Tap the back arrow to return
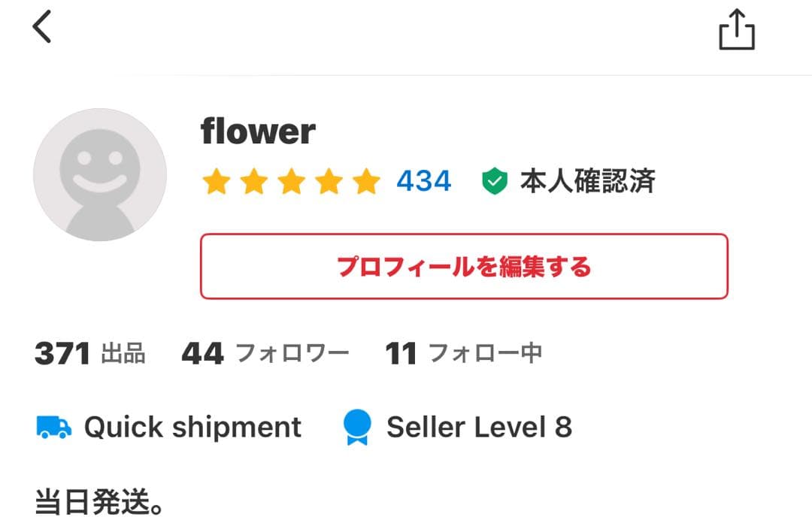812x532 pixels. [x=43, y=26]
